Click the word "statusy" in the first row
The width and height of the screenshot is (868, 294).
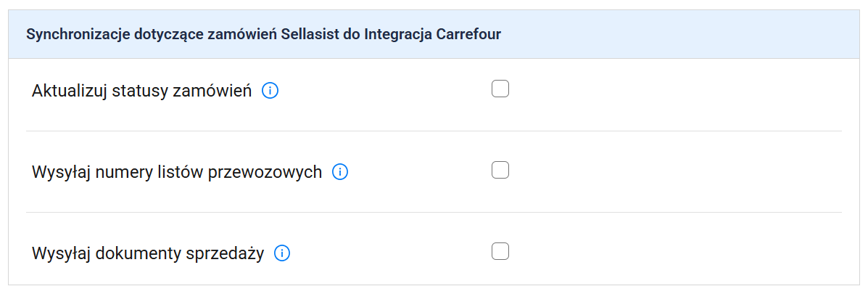(x=139, y=91)
